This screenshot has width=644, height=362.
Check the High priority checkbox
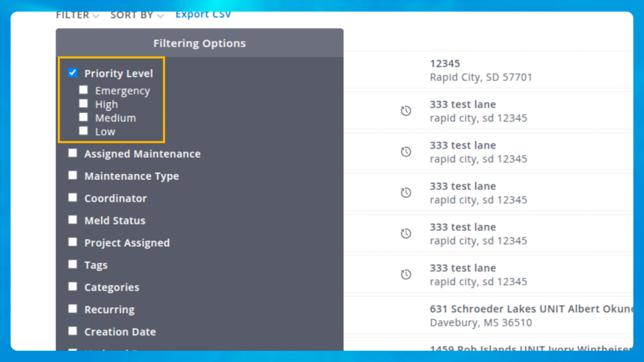pyautogui.click(x=83, y=104)
